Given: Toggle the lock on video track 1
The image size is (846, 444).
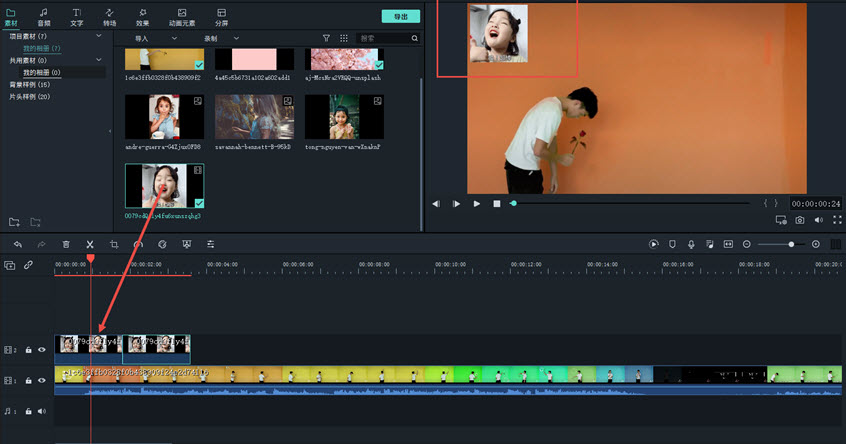Looking at the screenshot, I should [28, 380].
